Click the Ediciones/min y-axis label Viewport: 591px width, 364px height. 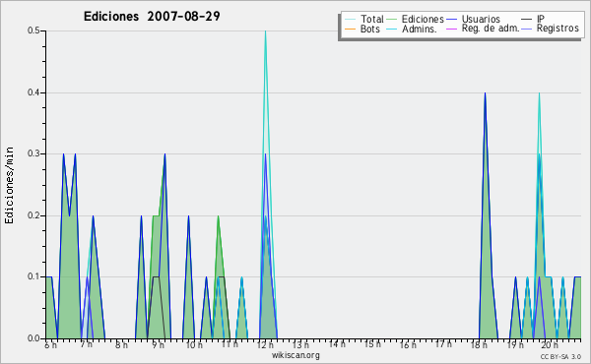[x=9, y=185]
